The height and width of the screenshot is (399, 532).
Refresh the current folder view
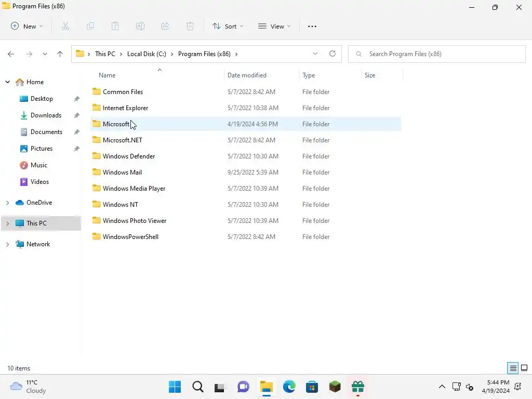(332, 54)
